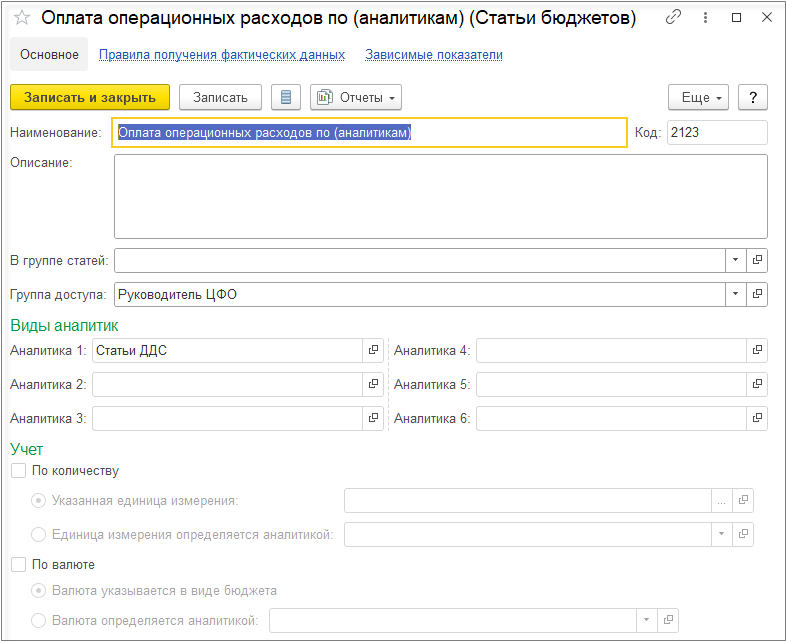Switch to Правила получения фактических данных tab
The height and width of the screenshot is (641, 786).
pyautogui.click(x=222, y=55)
